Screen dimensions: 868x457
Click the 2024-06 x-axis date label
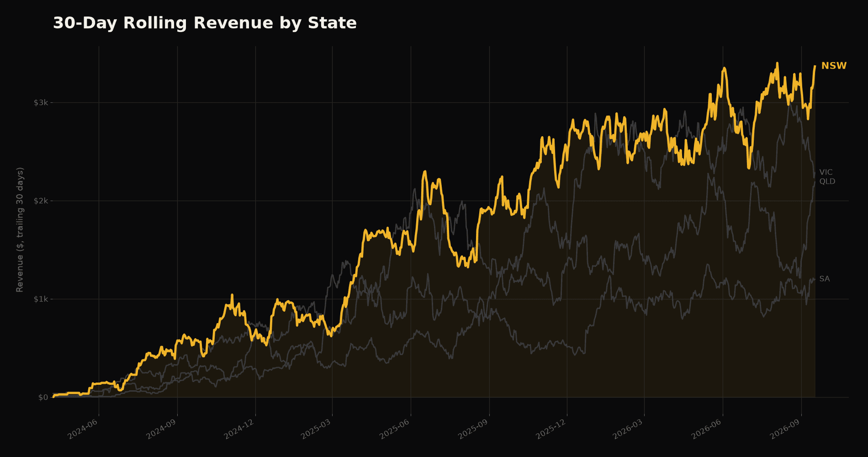pyautogui.click(x=84, y=430)
